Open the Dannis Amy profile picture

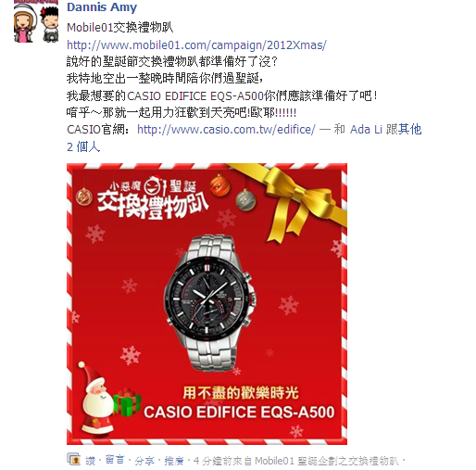click(x=36, y=21)
